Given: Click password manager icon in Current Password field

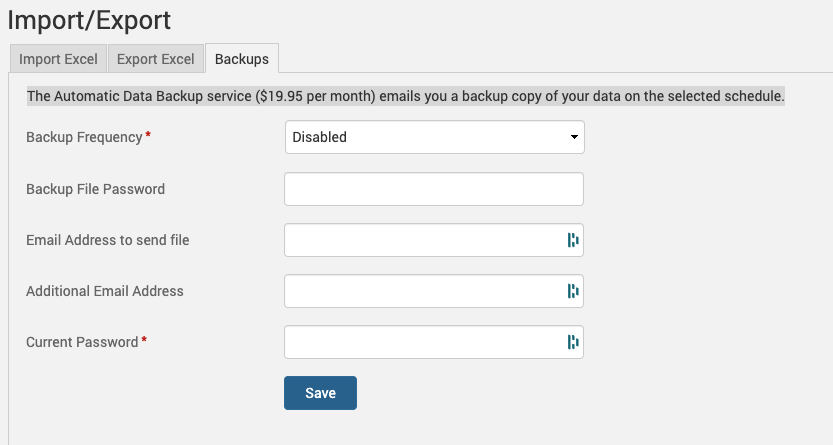Looking at the screenshot, I should [572, 342].
